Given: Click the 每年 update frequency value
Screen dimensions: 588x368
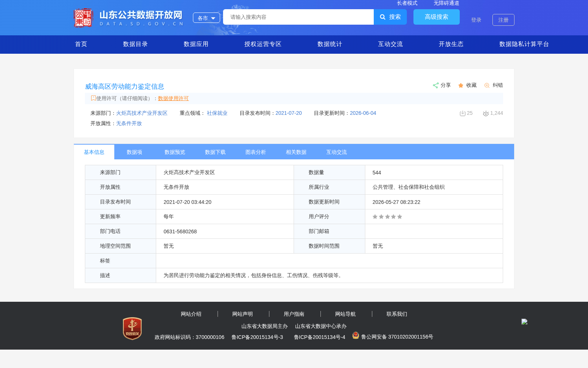Looking at the screenshot, I should tap(169, 216).
